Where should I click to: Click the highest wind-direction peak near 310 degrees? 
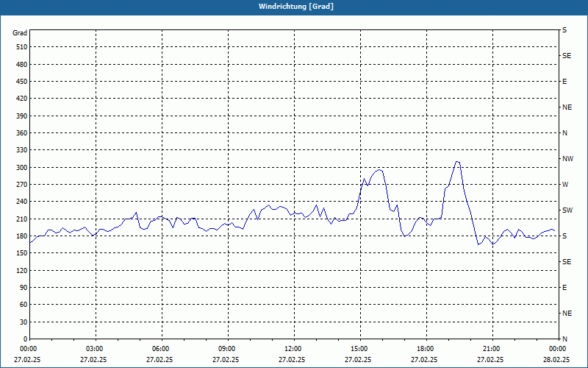457,161
